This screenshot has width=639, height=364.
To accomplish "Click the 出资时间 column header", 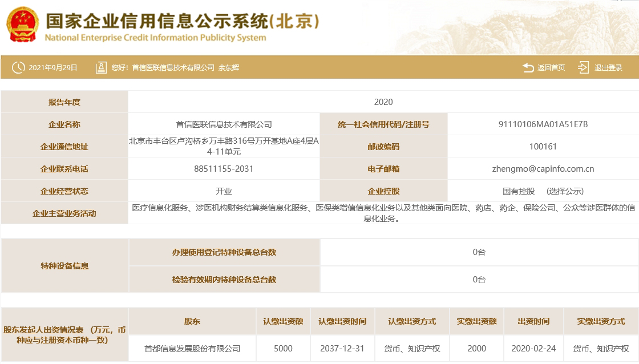I will click(533, 321).
